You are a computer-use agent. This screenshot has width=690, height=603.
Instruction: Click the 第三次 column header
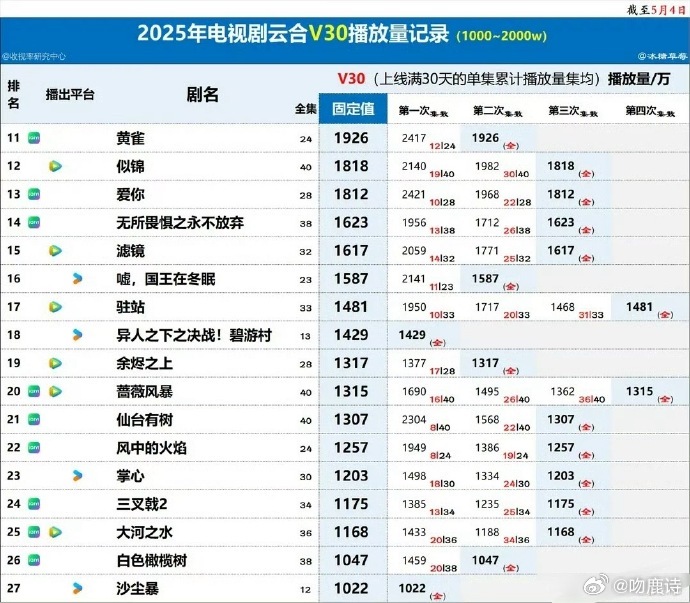[x=573, y=111]
